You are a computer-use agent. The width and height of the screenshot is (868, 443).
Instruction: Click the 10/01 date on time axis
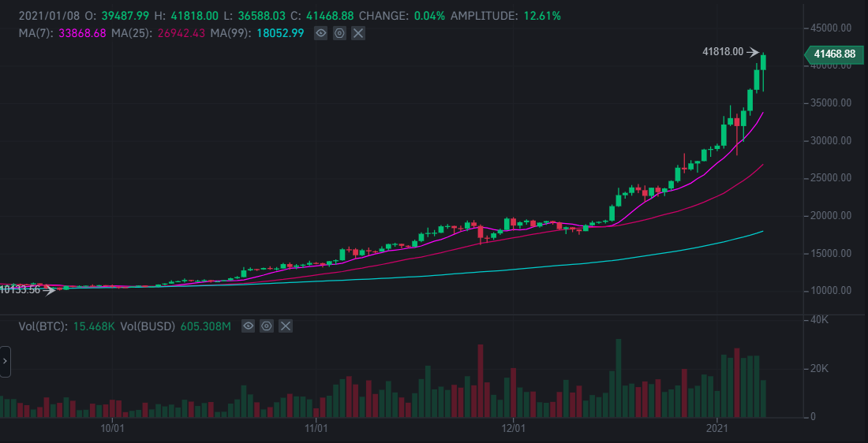click(114, 428)
